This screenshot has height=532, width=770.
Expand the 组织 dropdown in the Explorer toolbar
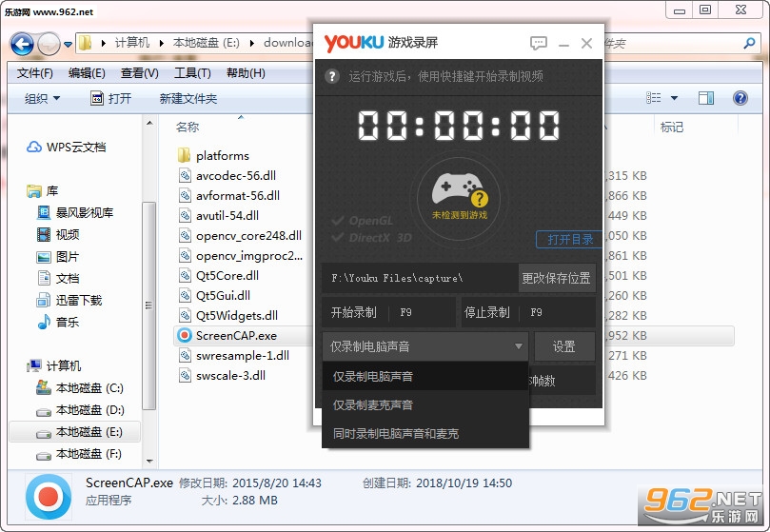[42, 98]
